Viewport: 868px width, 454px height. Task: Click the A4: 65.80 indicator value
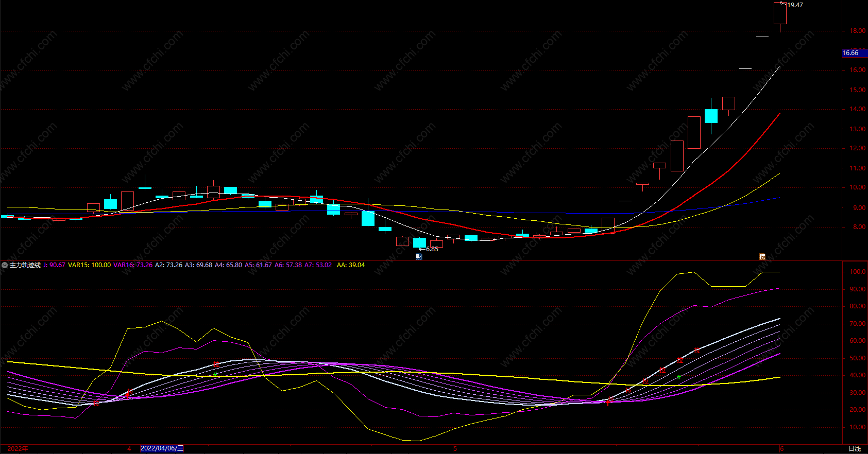(x=228, y=265)
